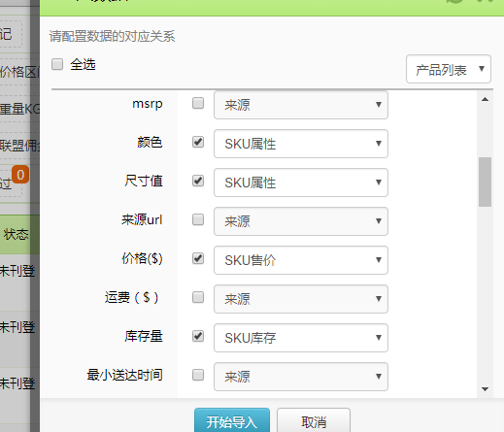Uncheck the 尺寸值 checkbox

[198, 181]
